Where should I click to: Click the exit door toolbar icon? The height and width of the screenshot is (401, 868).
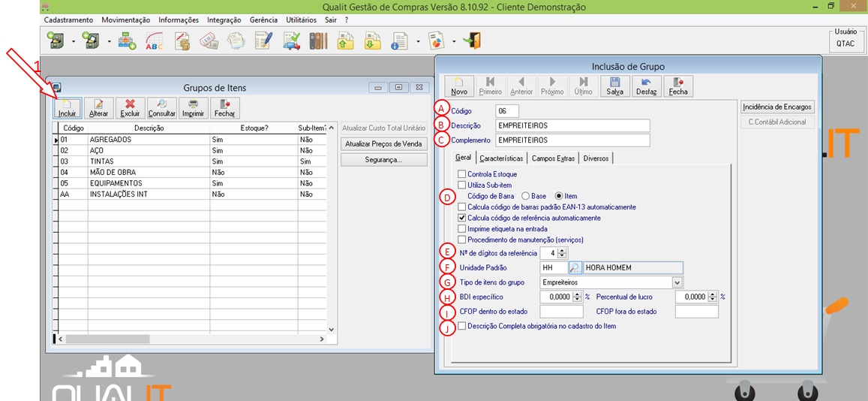tap(473, 41)
